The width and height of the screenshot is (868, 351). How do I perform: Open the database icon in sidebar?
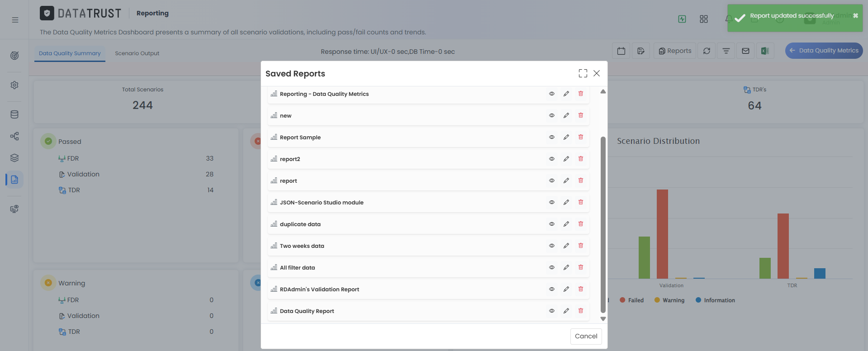pyautogui.click(x=14, y=114)
